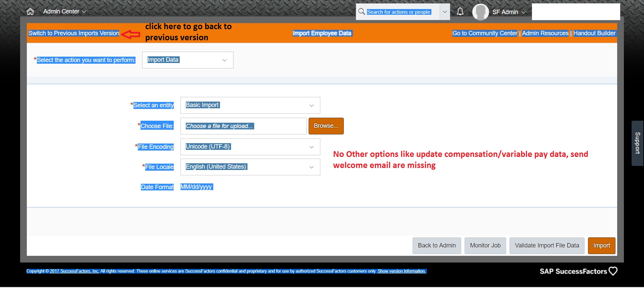The width and height of the screenshot is (644, 288).
Task: Open the Admin Center menu
Action: pos(64,11)
